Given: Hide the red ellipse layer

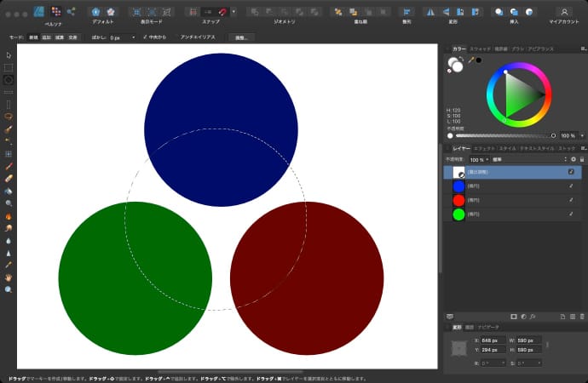Looking at the screenshot, I should (571, 200).
